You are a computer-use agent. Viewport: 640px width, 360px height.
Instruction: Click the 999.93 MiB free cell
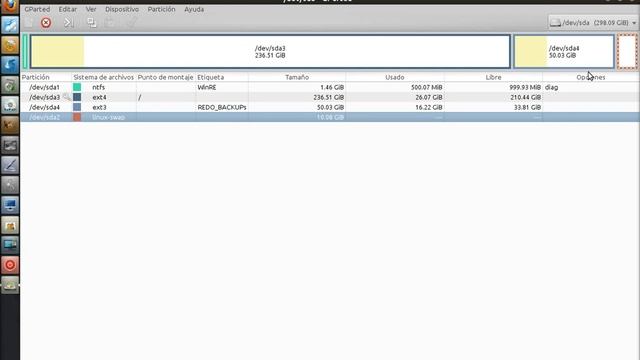(x=525, y=87)
